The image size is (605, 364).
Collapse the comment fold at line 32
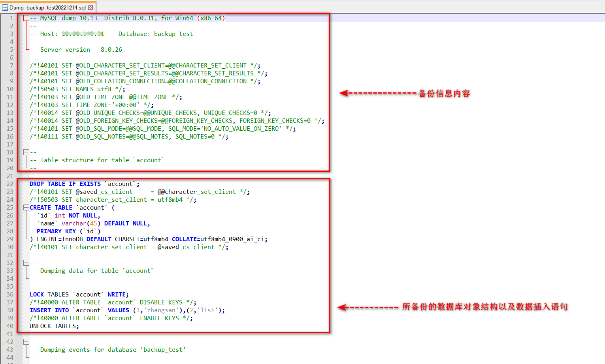coord(26,263)
